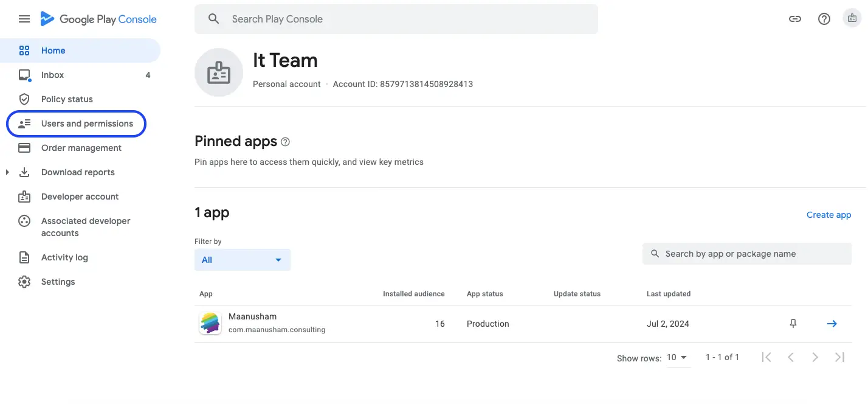Click the Personal account label
Image resolution: width=868 pixels, height=404 pixels.
286,84
